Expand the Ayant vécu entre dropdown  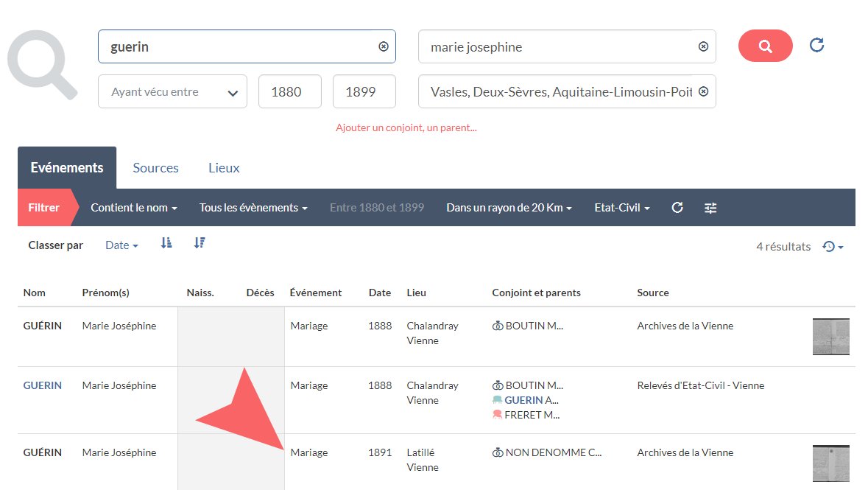pyautogui.click(x=172, y=92)
